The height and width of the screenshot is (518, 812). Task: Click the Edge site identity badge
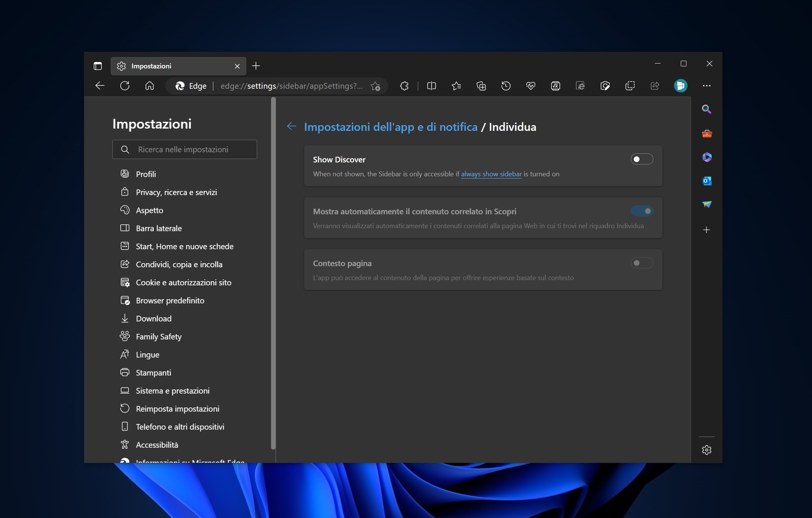click(x=191, y=86)
